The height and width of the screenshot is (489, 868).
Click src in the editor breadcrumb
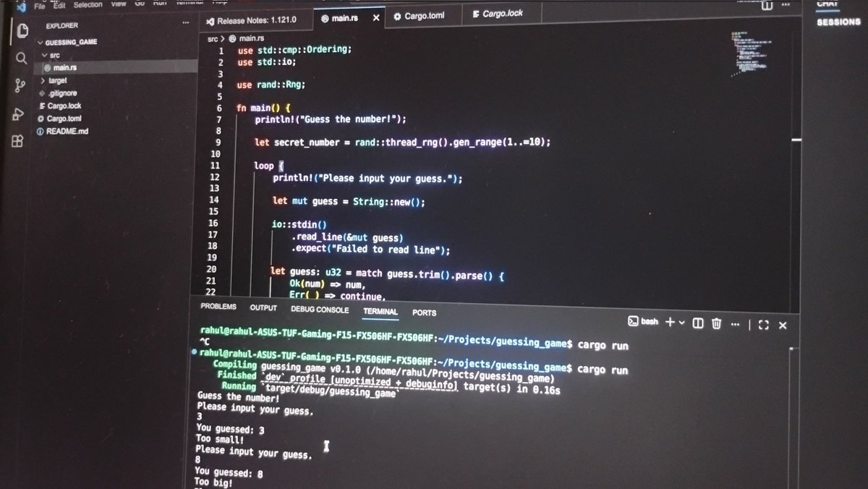tap(212, 38)
